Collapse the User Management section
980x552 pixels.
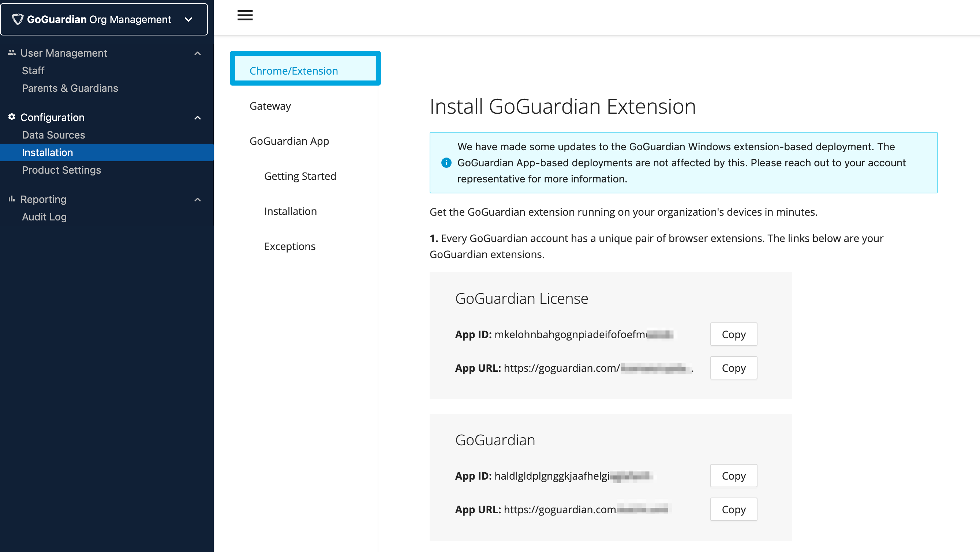pyautogui.click(x=197, y=53)
